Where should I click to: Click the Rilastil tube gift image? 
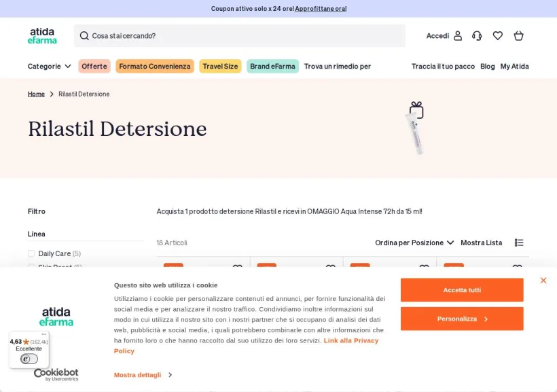(415, 128)
